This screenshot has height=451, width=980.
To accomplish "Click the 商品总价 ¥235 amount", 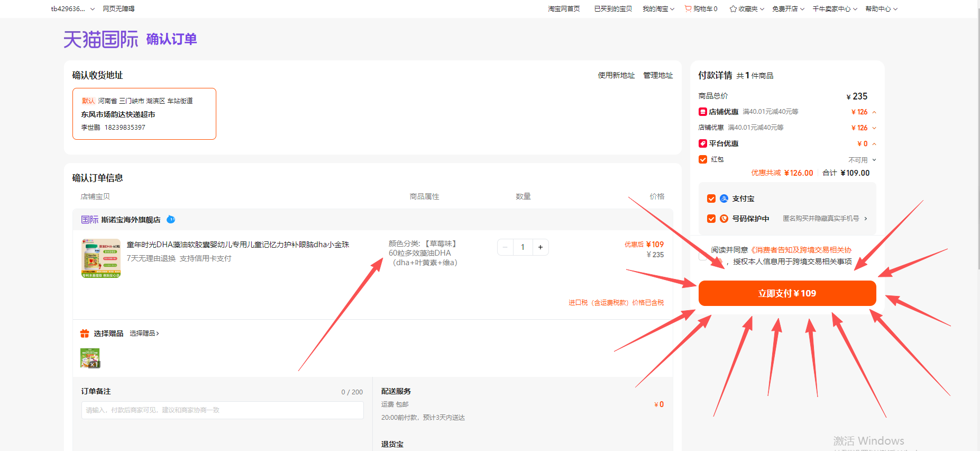I will 857,96.
